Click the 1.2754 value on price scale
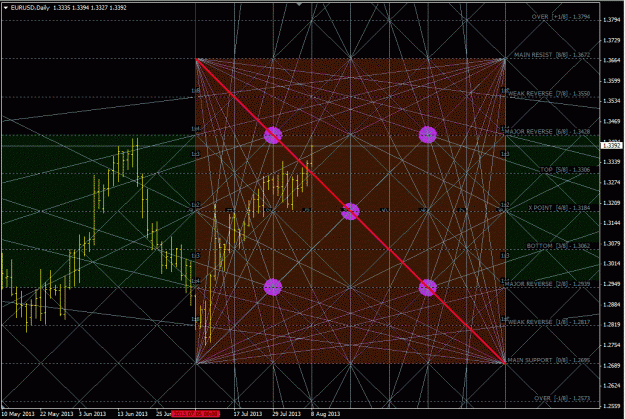This screenshot has width=625, height=419. [x=612, y=345]
